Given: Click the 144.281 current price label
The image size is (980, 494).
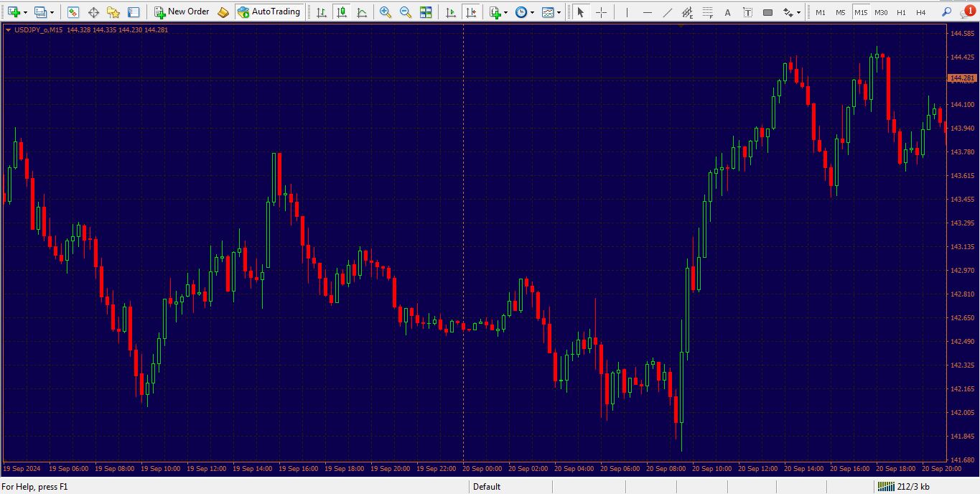Looking at the screenshot, I should tap(963, 78).
